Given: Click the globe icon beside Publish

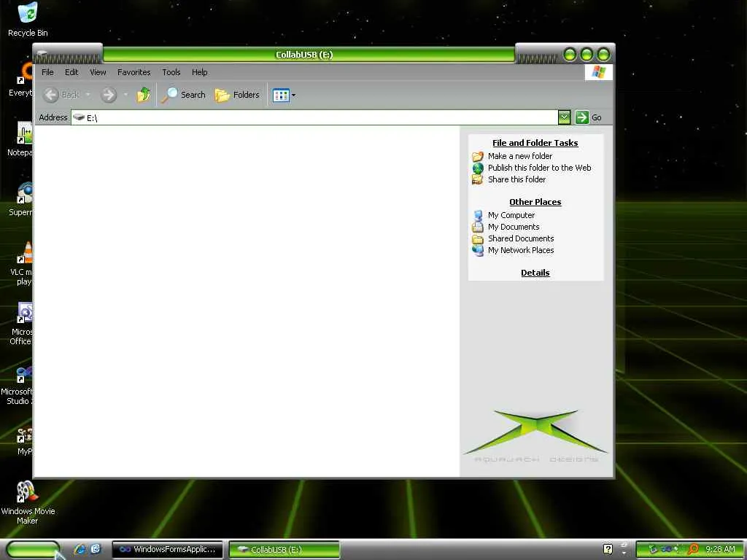Looking at the screenshot, I should (478, 168).
